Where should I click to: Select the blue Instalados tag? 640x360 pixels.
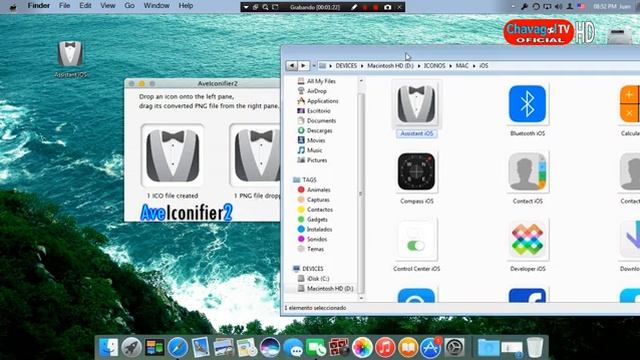click(x=315, y=229)
